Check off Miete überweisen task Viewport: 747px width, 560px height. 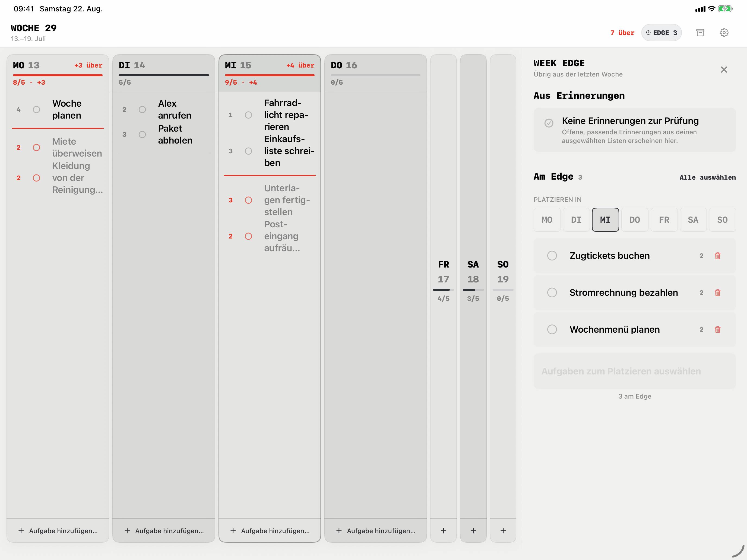pyautogui.click(x=36, y=148)
